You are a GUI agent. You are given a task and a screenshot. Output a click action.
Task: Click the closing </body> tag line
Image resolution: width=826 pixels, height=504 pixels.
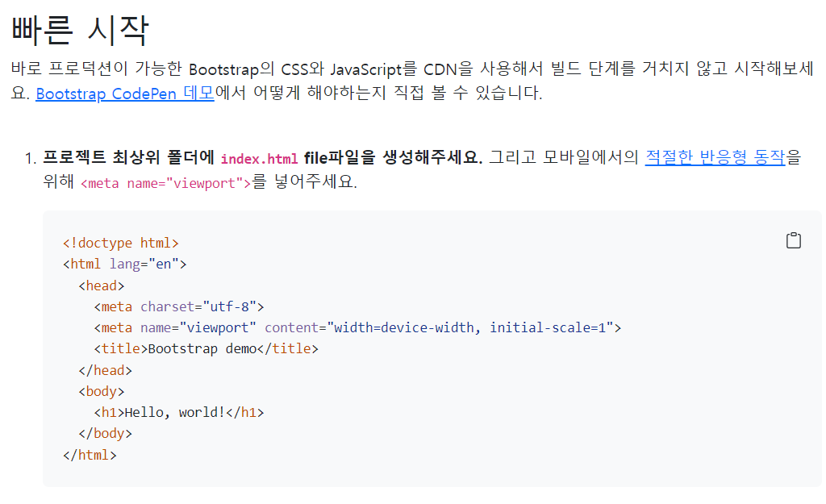[105, 433]
